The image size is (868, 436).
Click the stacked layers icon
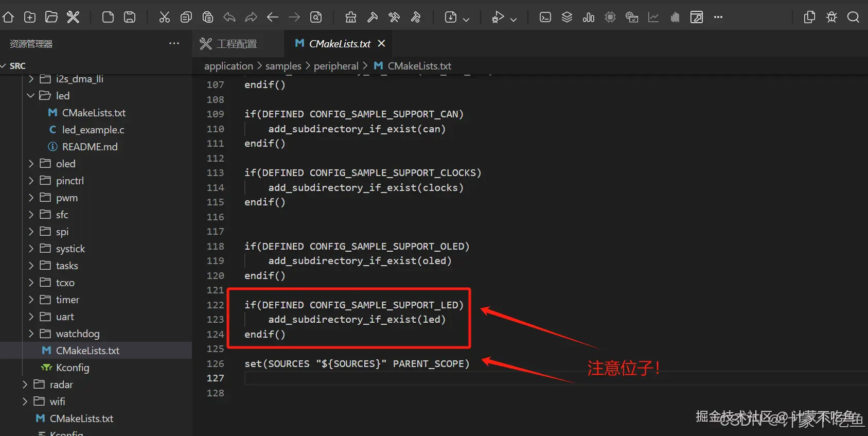[567, 17]
